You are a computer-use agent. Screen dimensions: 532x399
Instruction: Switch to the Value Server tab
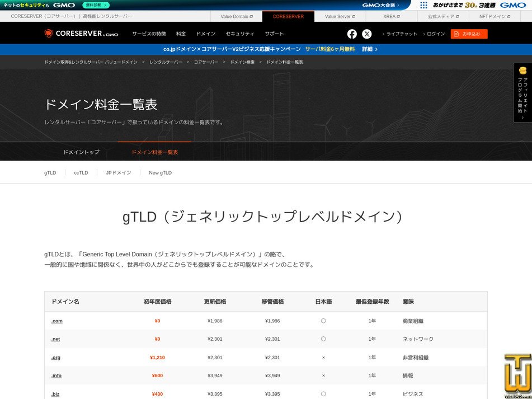[340, 16]
